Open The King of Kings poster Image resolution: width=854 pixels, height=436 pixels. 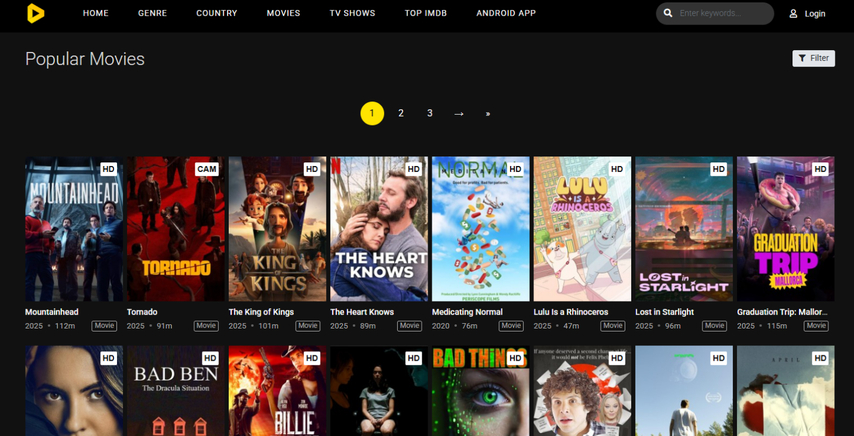click(277, 229)
